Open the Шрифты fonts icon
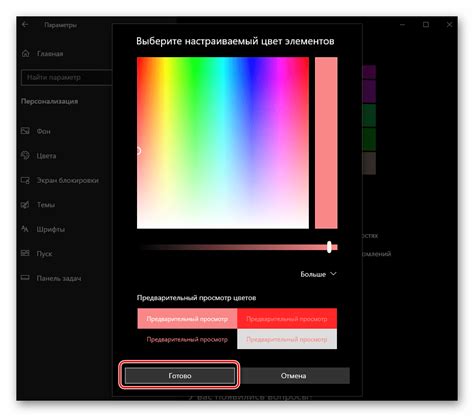Viewport: 474px width, 417px height. (25, 229)
